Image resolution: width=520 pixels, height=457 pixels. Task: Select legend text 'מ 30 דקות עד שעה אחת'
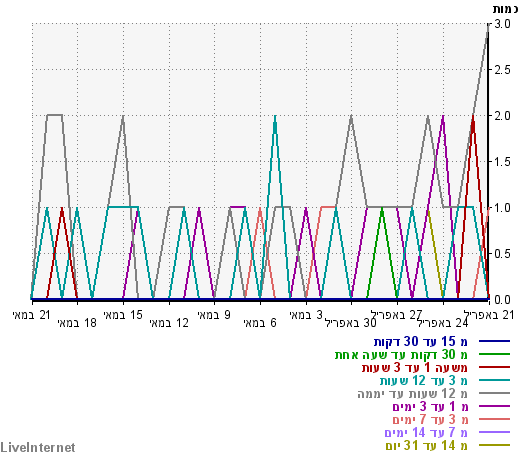pos(401,354)
